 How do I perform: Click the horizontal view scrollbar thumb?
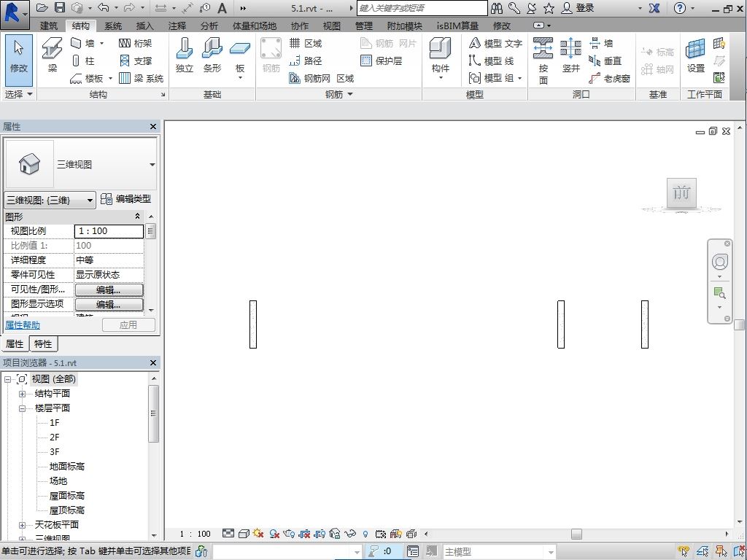pos(576,534)
